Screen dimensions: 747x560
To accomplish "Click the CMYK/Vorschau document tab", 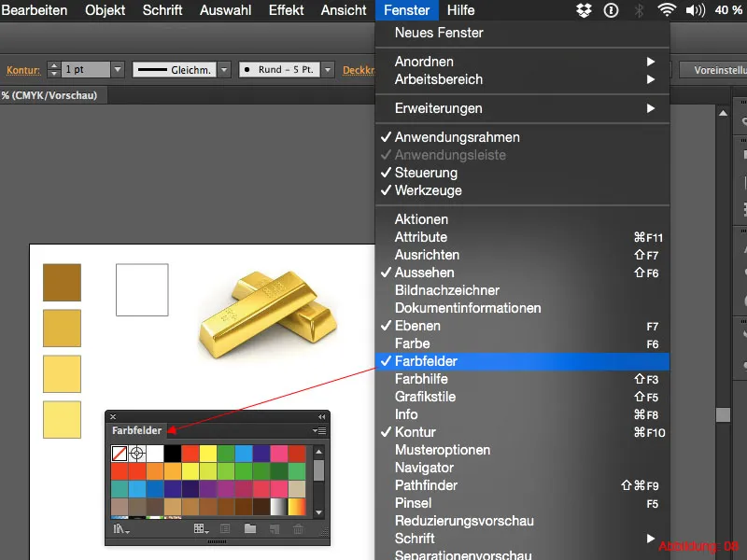I will (x=52, y=95).
